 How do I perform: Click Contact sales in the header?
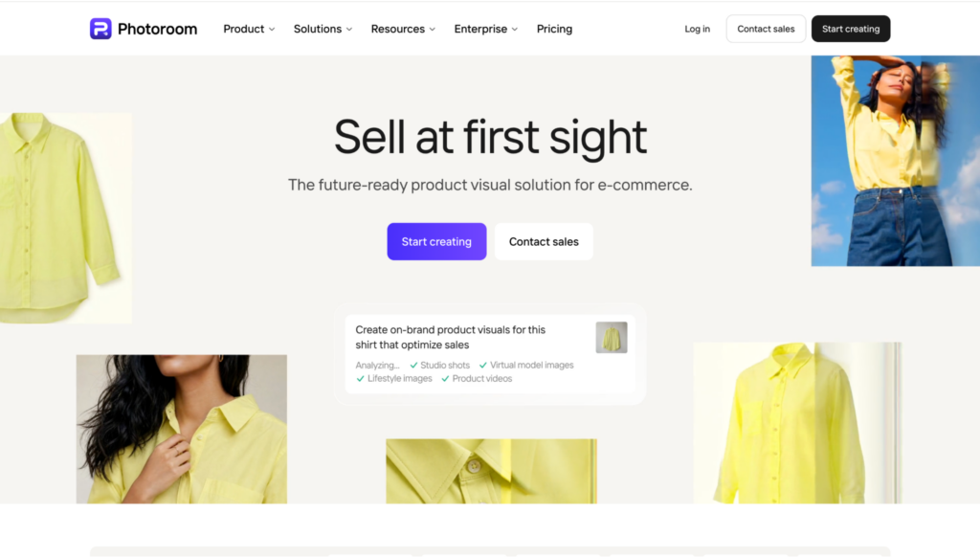pyautogui.click(x=766, y=29)
